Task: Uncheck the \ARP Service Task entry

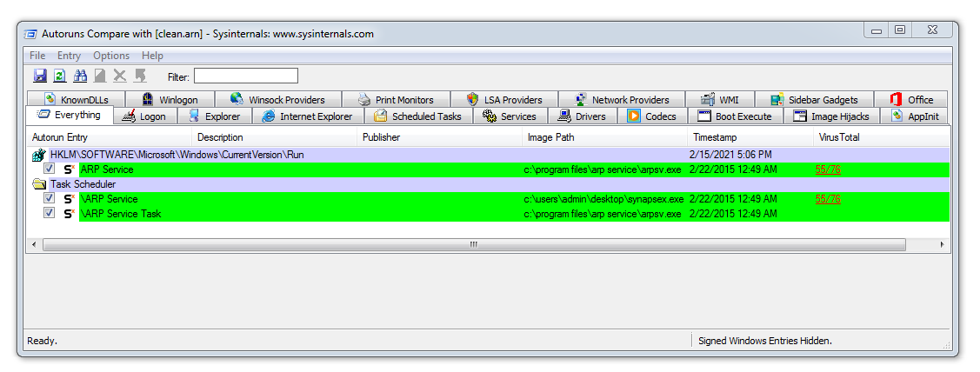Action: coord(49,213)
